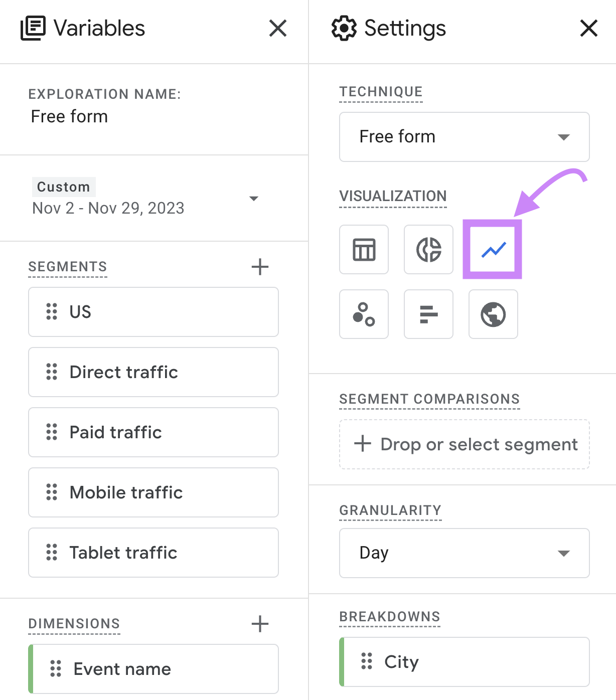The height and width of the screenshot is (700, 616).
Task: Select the donut chart visualization
Action: point(428,249)
